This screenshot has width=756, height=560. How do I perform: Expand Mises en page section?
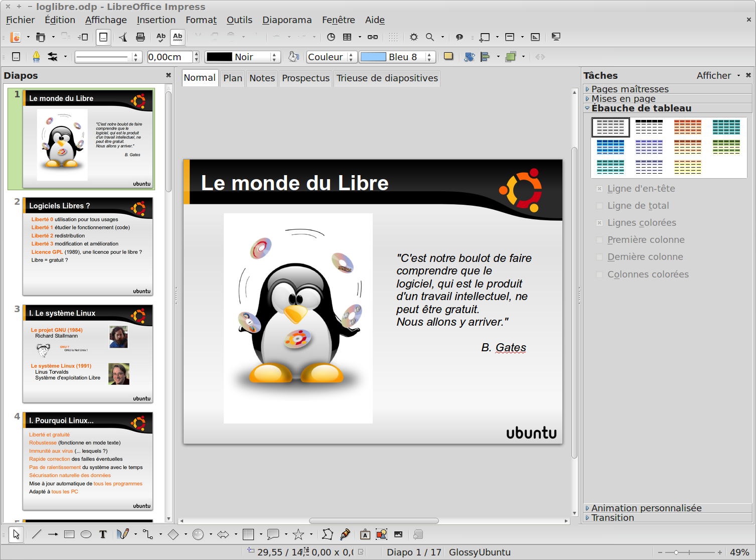tap(668, 98)
